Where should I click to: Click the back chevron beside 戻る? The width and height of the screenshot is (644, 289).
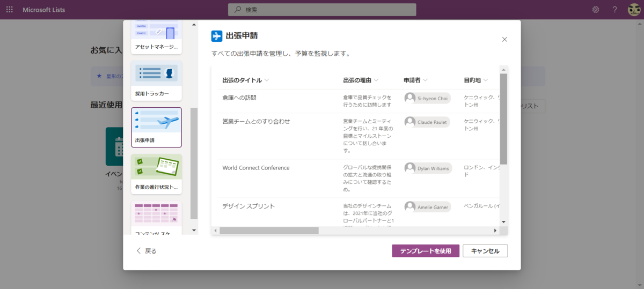(x=138, y=250)
